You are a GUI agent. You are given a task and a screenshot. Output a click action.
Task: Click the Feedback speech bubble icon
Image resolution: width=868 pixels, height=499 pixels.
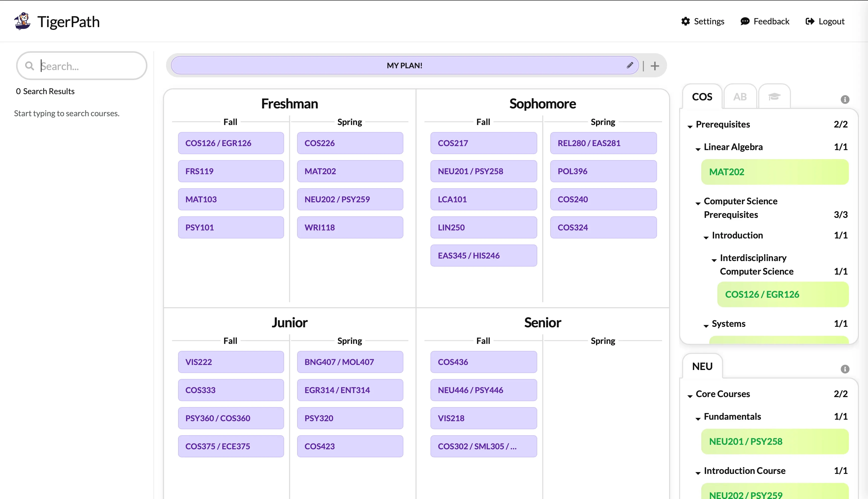tap(745, 21)
